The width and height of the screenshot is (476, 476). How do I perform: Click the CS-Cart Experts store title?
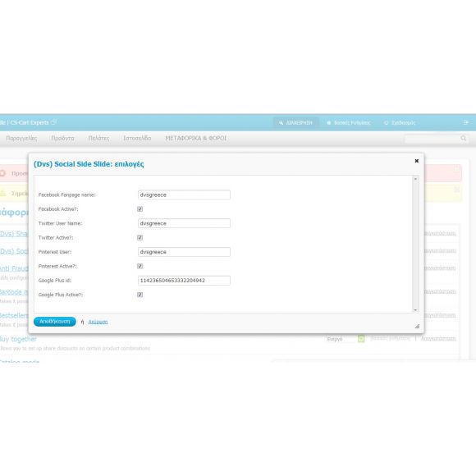(x=30, y=122)
